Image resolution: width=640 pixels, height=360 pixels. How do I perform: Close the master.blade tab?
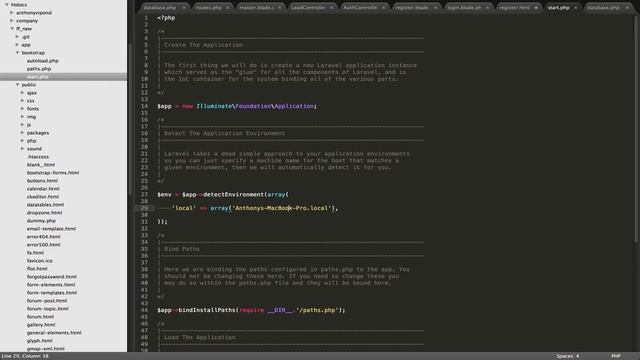point(280,7)
